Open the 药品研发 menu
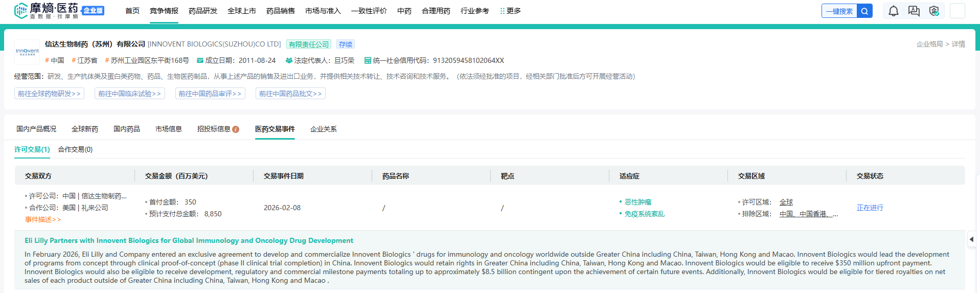The height and width of the screenshot is (293, 980). pyautogui.click(x=203, y=11)
